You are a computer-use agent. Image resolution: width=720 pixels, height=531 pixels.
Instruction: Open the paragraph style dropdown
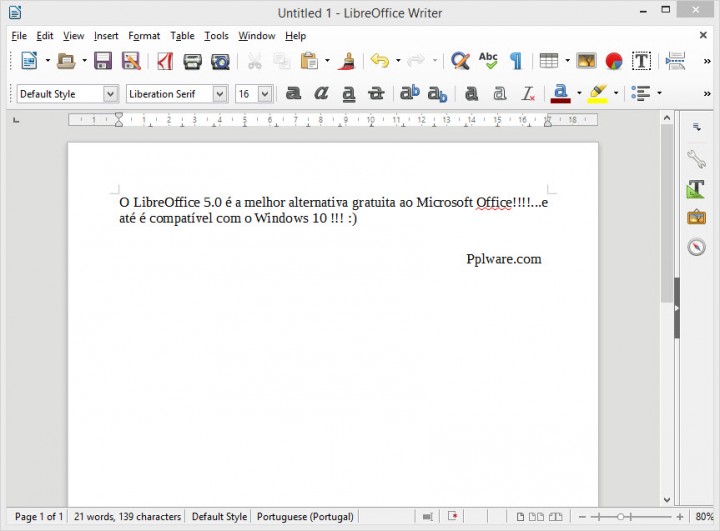point(110,94)
